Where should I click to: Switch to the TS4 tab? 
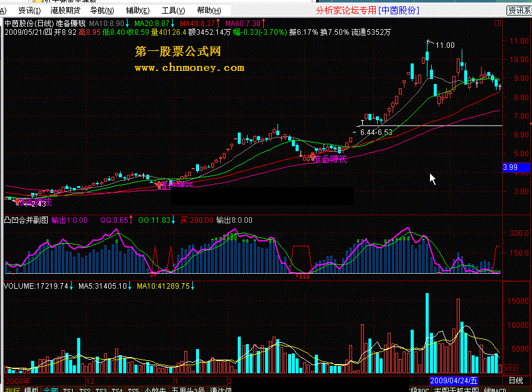click(x=117, y=390)
